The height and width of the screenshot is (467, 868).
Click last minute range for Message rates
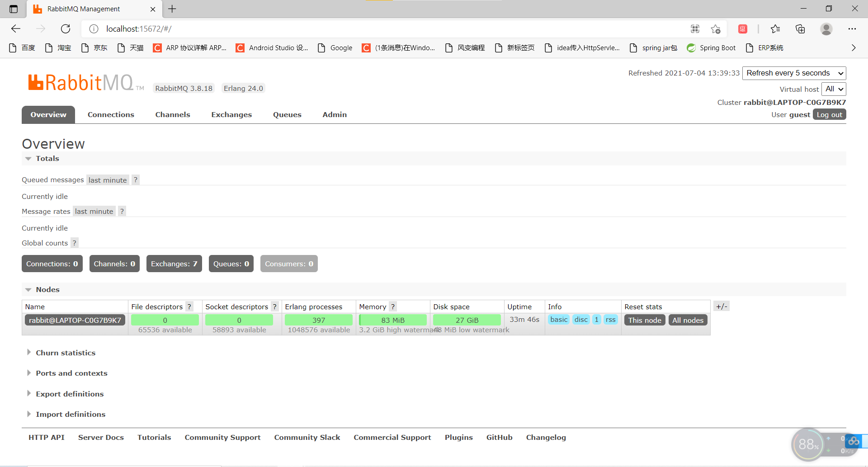94,211
